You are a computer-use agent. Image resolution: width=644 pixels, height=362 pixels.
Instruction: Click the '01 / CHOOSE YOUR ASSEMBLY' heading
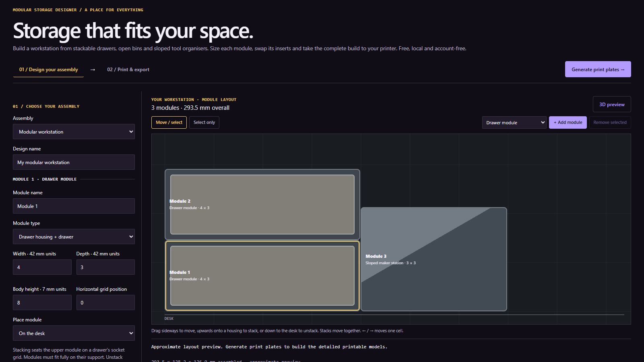pos(46,107)
